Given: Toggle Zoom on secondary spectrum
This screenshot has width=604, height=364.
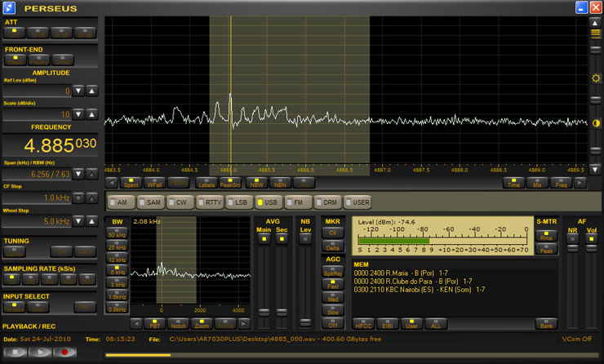Looking at the screenshot, I should pos(202,323).
